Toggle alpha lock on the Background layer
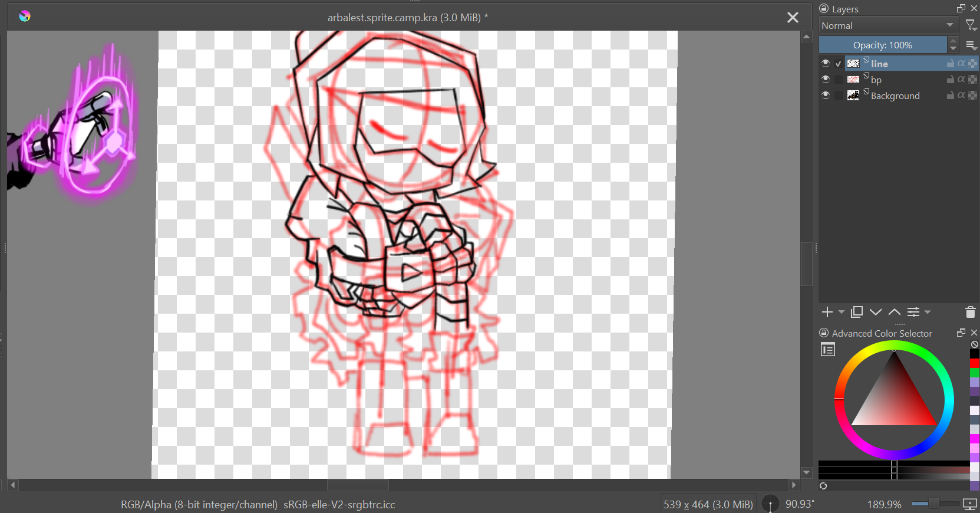The image size is (980, 513). point(972,95)
